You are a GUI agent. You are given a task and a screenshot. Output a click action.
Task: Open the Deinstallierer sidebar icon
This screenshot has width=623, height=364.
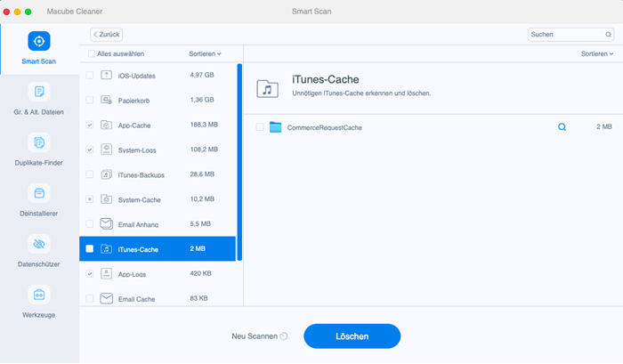(39, 193)
